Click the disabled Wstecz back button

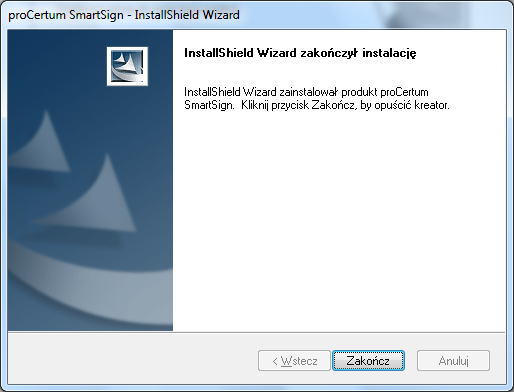click(294, 360)
